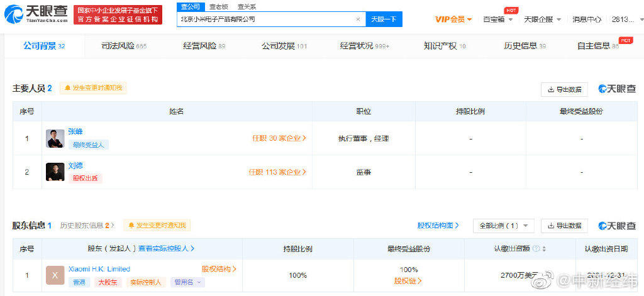Sort by 认缴出资额 arrows
Screen dimensions: 644x296
[544, 249]
